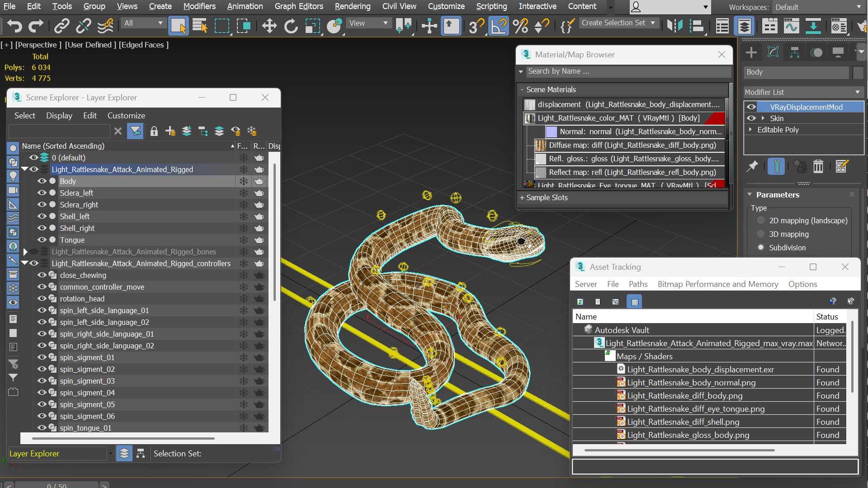Open the Motion panel tab icon
Screen dimensions: 868x488
pyautogui.click(x=816, y=52)
